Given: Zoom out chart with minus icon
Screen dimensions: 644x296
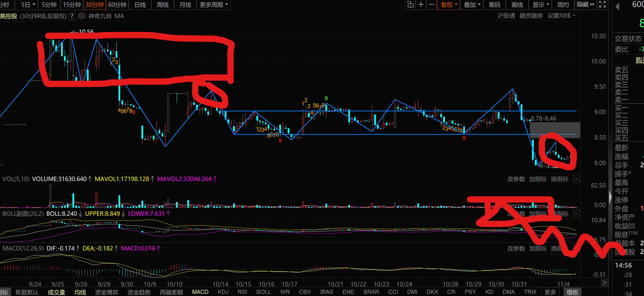Looking at the screenshot, I should 432,5.
